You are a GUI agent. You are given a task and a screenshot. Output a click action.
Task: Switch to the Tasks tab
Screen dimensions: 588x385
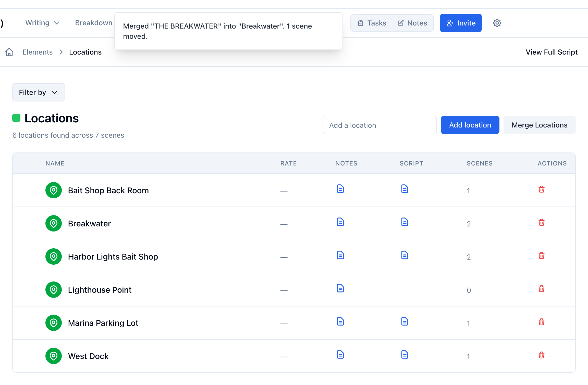(x=372, y=23)
